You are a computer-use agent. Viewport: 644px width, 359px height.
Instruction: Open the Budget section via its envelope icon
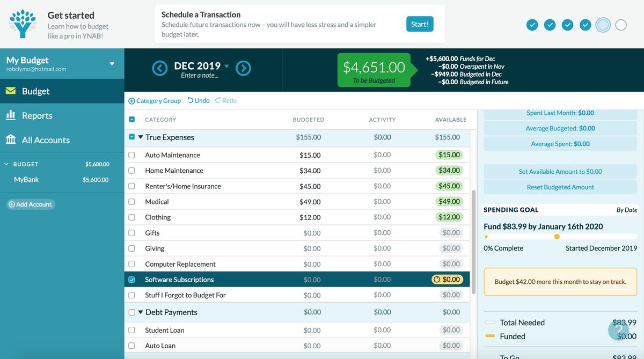(12, 91)
